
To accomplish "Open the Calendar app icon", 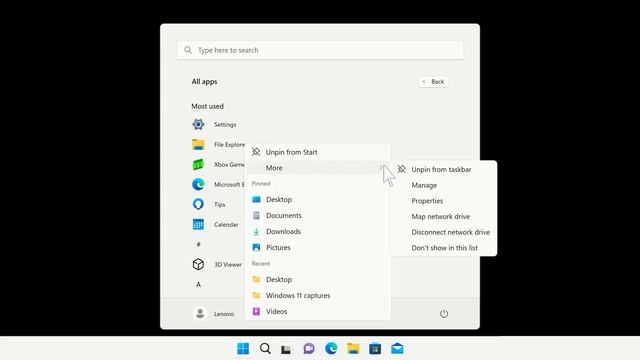I will click(198, 224).
